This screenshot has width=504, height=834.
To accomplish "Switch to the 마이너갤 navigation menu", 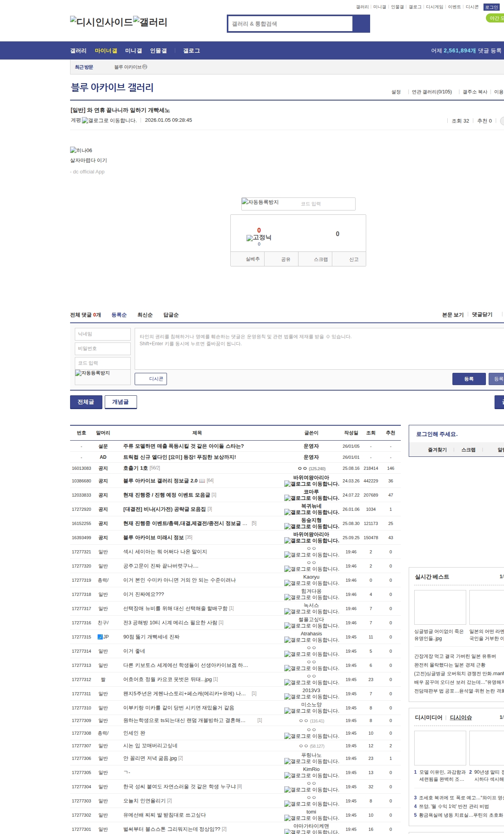I will click(x=106, y=51).
